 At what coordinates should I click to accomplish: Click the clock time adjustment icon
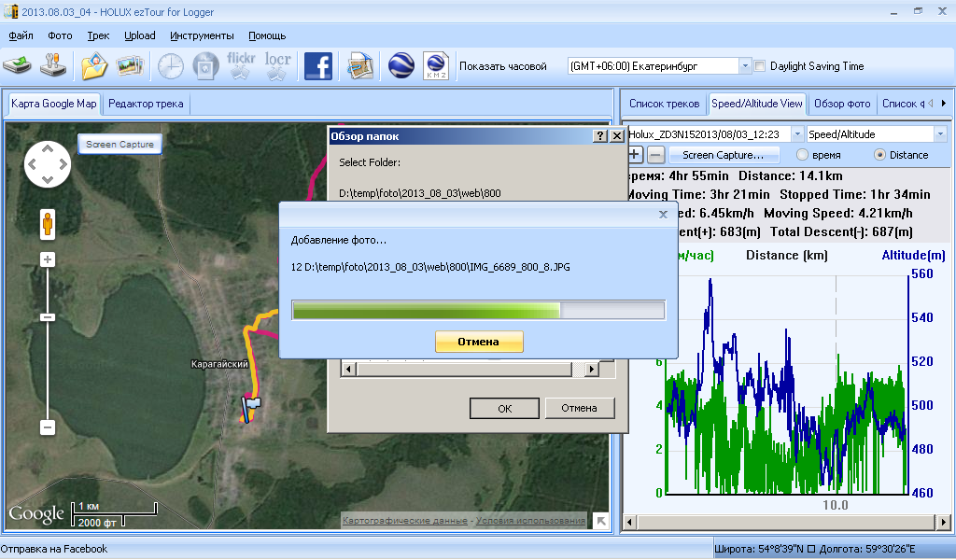(171, 66)
